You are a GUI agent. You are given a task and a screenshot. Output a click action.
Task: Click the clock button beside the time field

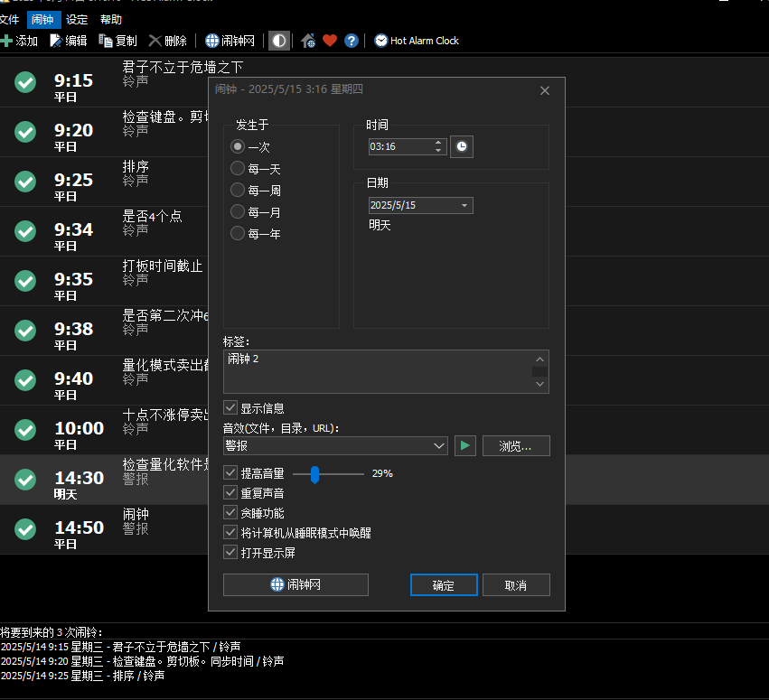click(x=462, y=146)
